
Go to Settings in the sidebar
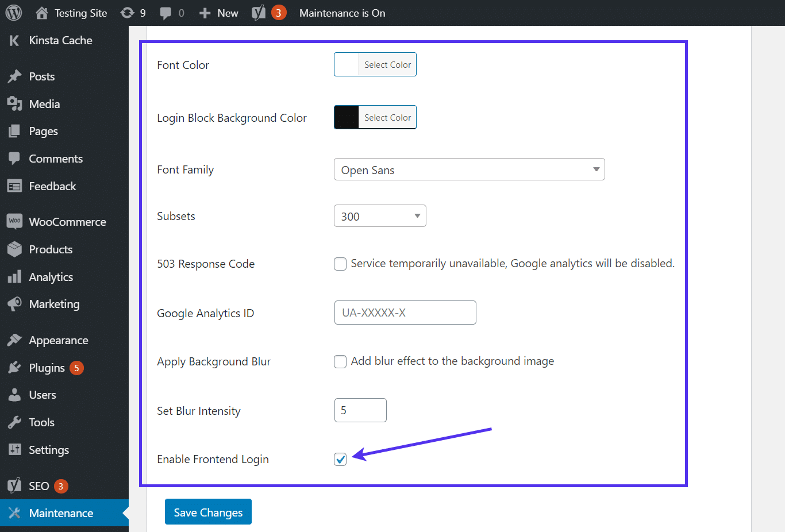[49, 450]
